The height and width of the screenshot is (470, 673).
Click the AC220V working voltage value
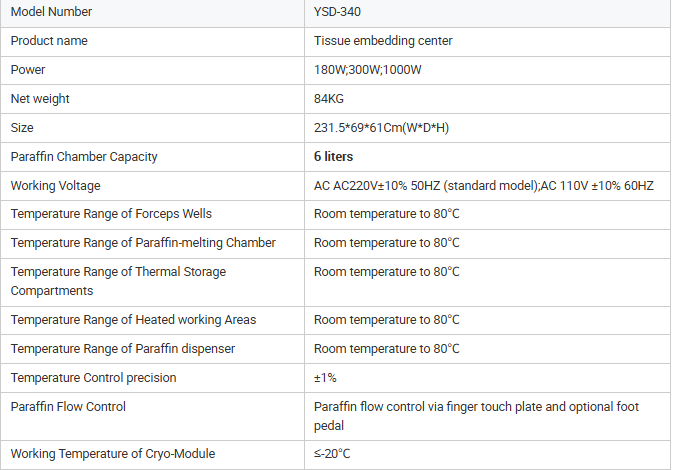coord(484,186)
